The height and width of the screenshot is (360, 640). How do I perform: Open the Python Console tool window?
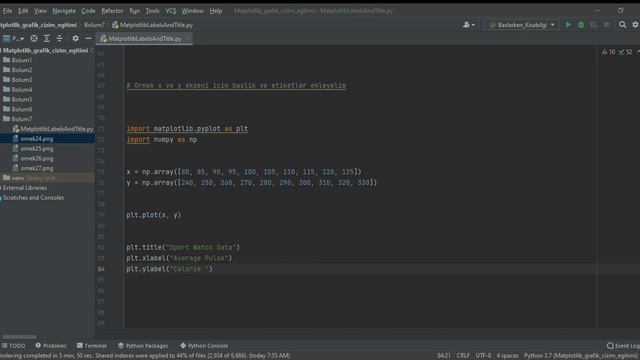[x=204, y=346]
